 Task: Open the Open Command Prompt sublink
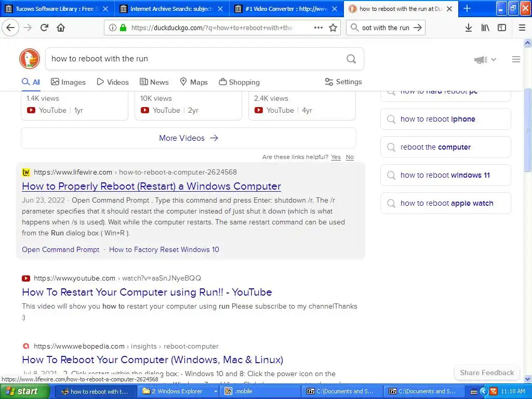click(60, 250)
